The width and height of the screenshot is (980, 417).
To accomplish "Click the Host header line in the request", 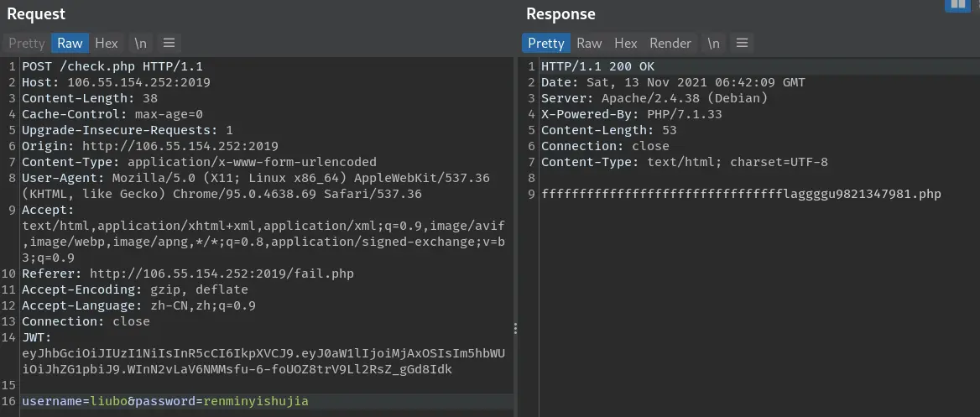I will click(116, 82).
